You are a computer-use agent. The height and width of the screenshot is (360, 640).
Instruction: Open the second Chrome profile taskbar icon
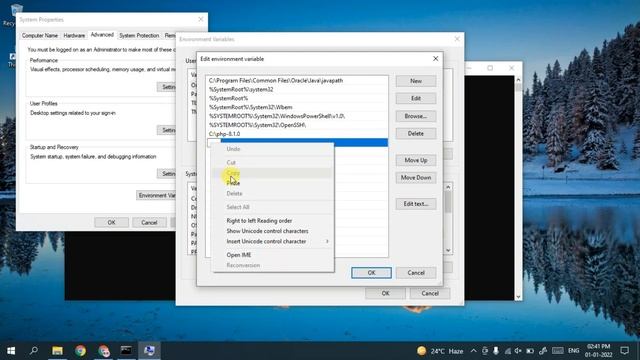tap(104, 351)
